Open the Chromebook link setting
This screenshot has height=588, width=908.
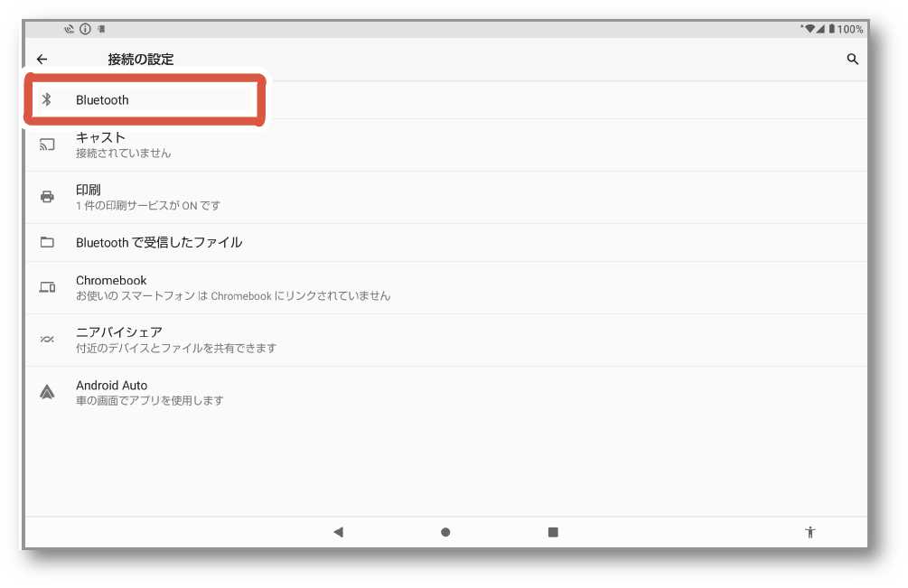click(446, 287)
